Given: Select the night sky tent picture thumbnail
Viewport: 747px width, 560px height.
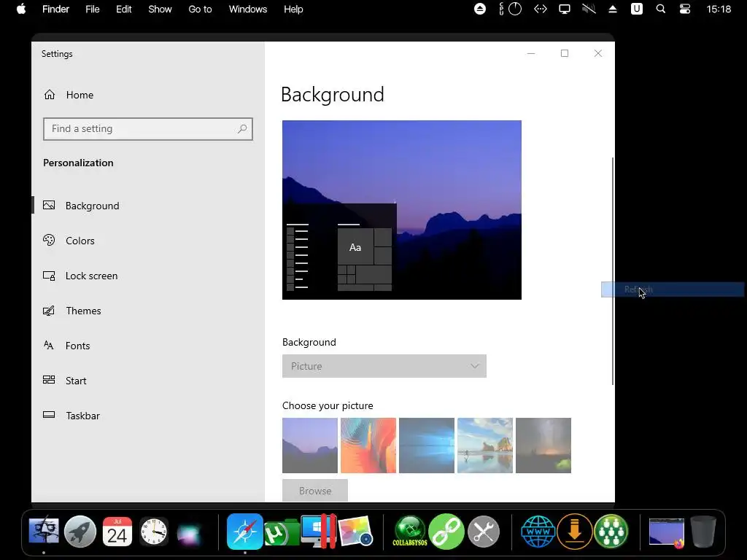Looking at the screenshot, I should pyautogui.click(x=543, y=446).
